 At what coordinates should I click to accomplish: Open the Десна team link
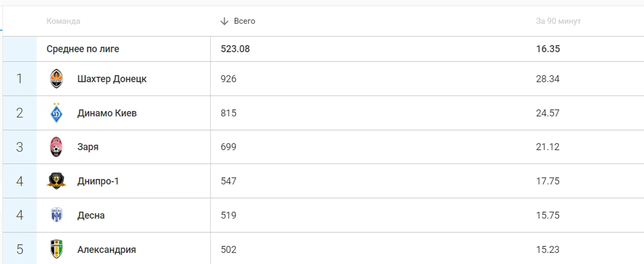[x=91, y=215]
